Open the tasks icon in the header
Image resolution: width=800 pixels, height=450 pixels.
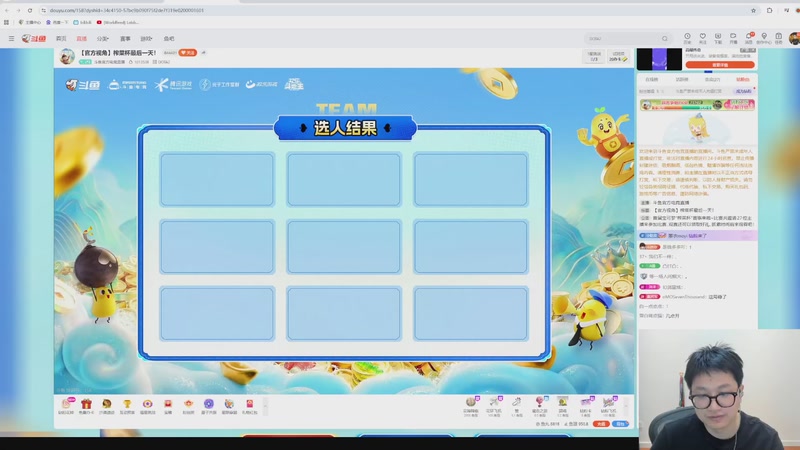(x=779, y=37)
